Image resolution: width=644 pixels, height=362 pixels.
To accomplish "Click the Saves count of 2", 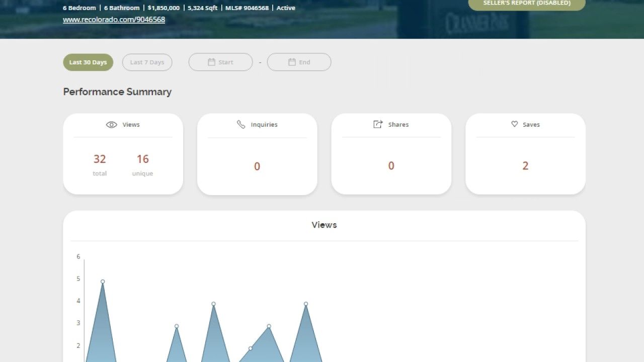I will 525,166.
